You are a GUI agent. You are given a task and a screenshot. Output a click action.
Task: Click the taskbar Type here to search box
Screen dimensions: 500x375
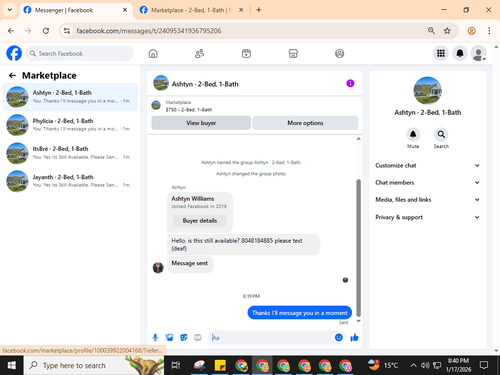pos(94,366)
